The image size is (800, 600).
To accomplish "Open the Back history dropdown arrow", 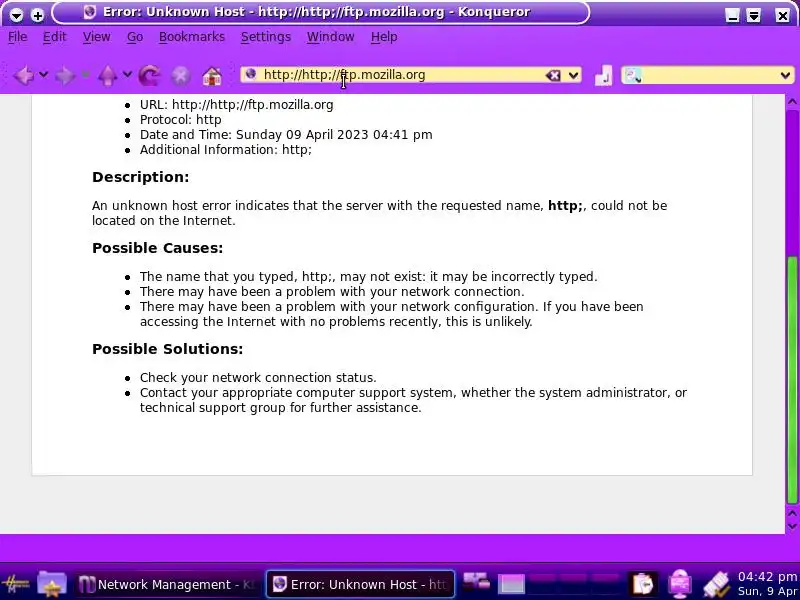I will click(x=44, y=75).
